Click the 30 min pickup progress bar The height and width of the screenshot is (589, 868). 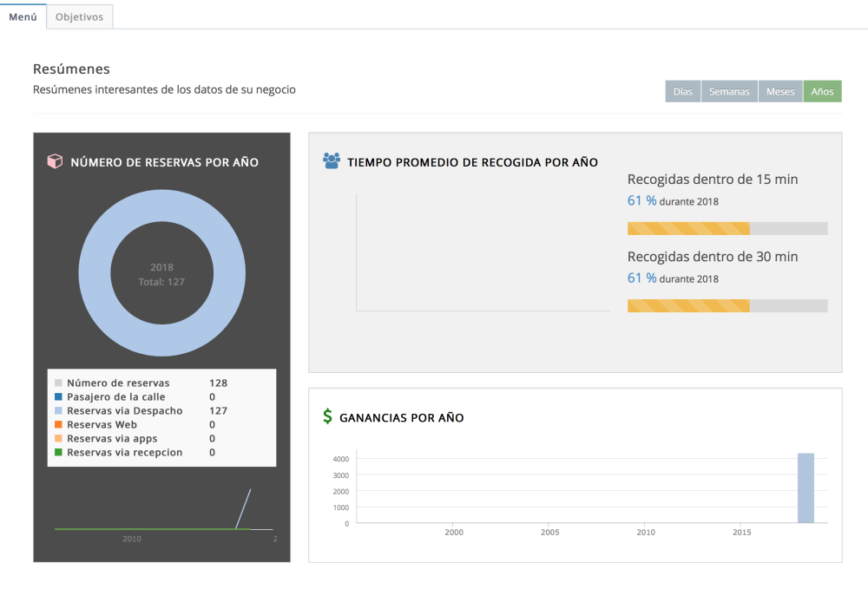(727, 305)
